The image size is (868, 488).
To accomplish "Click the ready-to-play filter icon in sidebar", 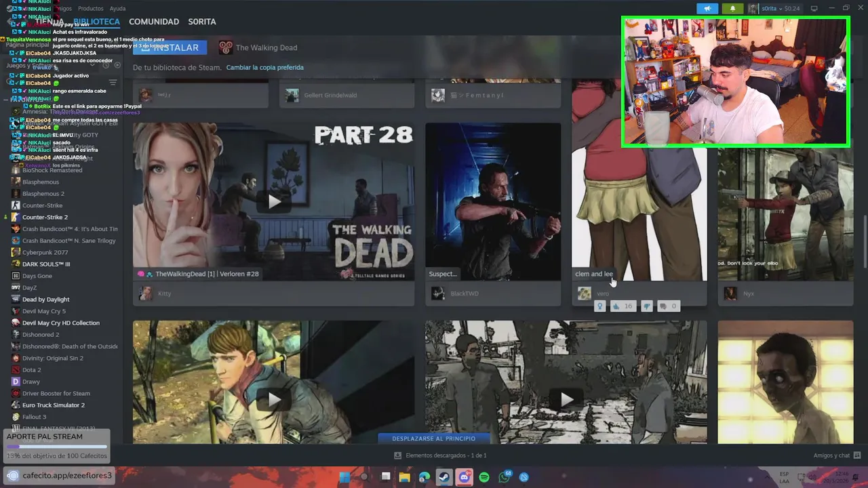I will pyautogui.click(x=117, y=65).
